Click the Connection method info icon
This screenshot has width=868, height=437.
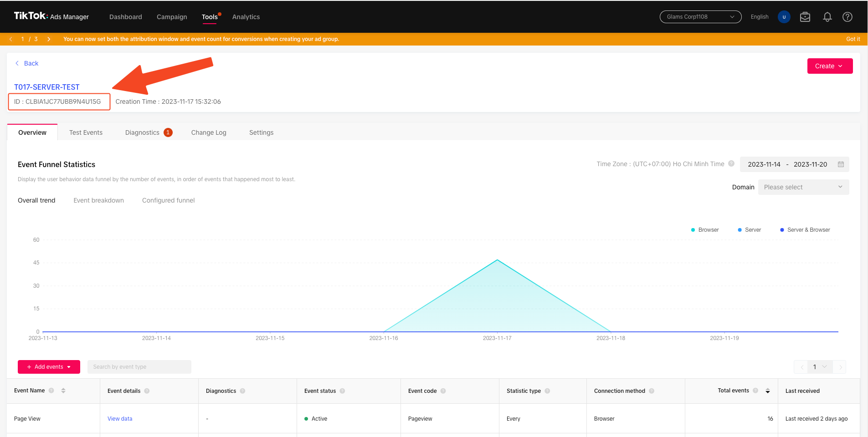[652, 391]
